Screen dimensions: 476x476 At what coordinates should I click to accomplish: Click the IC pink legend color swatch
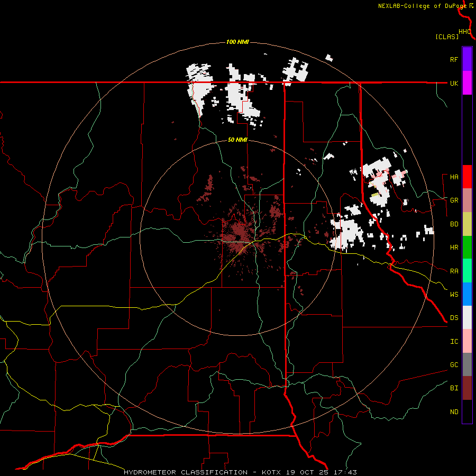pos(467,341)
